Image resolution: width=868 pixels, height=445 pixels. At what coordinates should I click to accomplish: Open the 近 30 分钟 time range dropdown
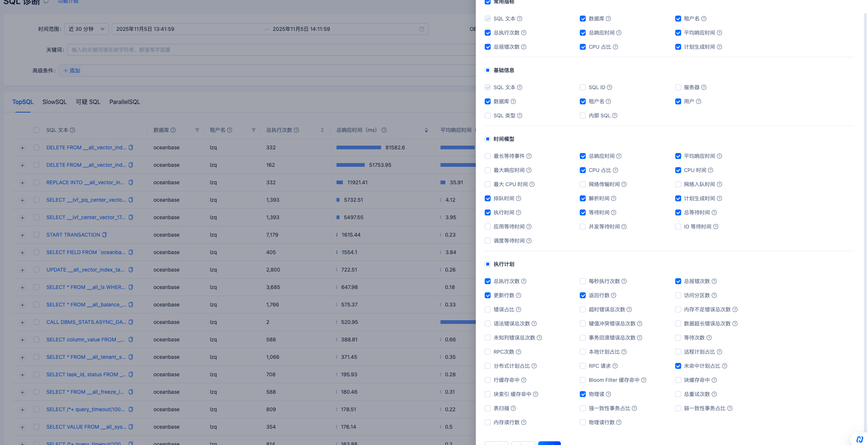[86, 29]
